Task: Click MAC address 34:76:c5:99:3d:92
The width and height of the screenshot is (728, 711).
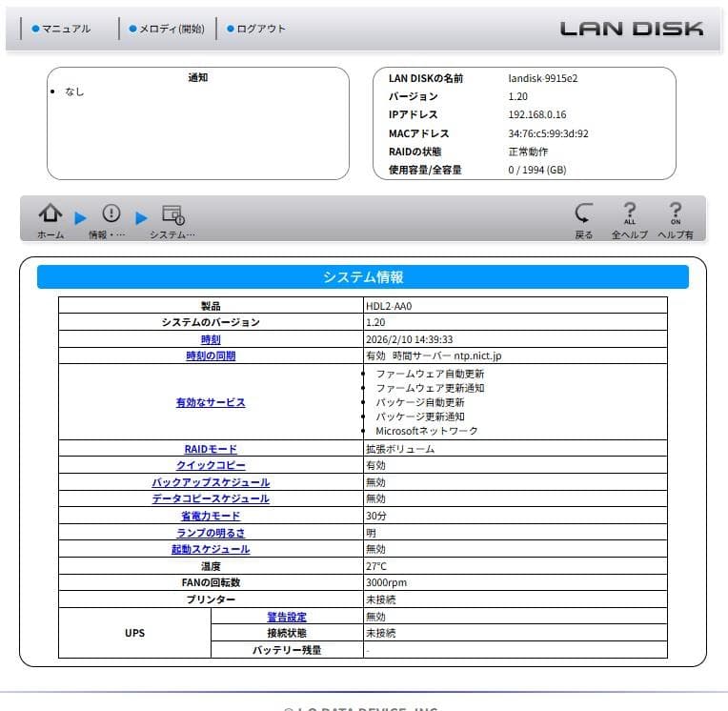Action: pyautogui.click(x=548, y=133)
